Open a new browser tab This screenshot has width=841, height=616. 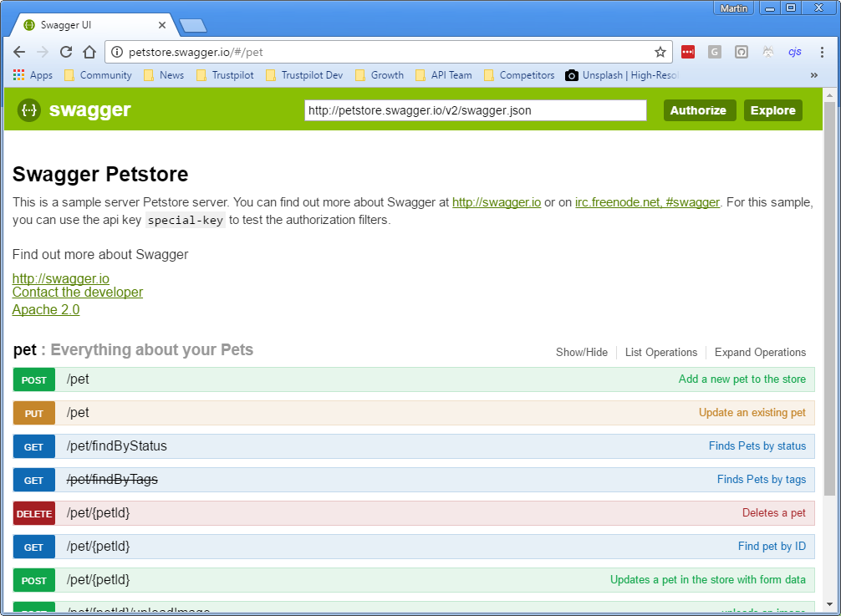(x=193, y=25)
